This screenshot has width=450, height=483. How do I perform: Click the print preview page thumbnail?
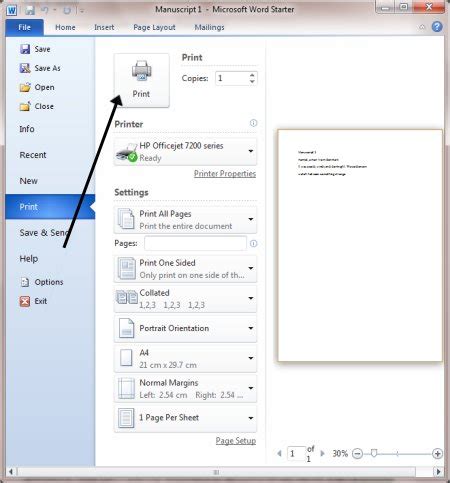tap(360, 245)
